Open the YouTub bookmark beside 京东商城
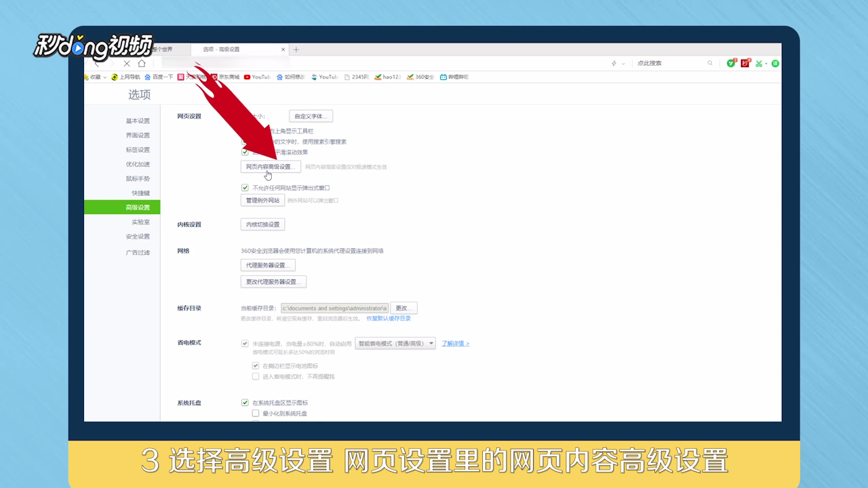 pos(258,77)
